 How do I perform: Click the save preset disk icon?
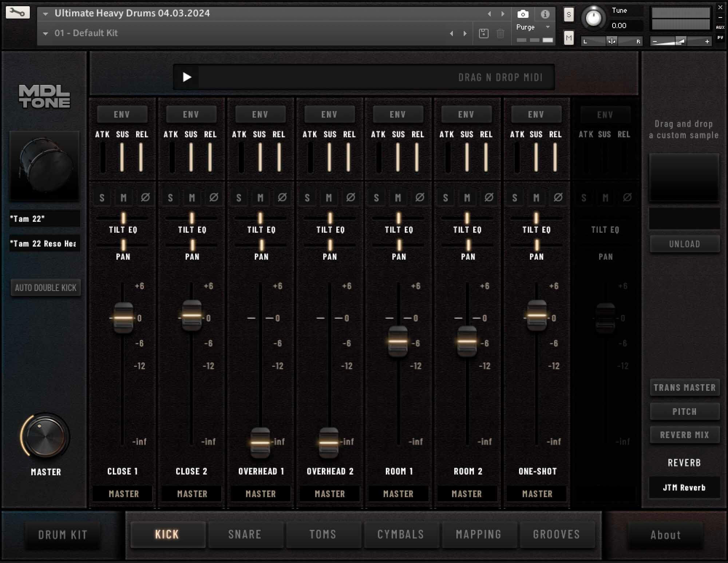tap(483, 34)
